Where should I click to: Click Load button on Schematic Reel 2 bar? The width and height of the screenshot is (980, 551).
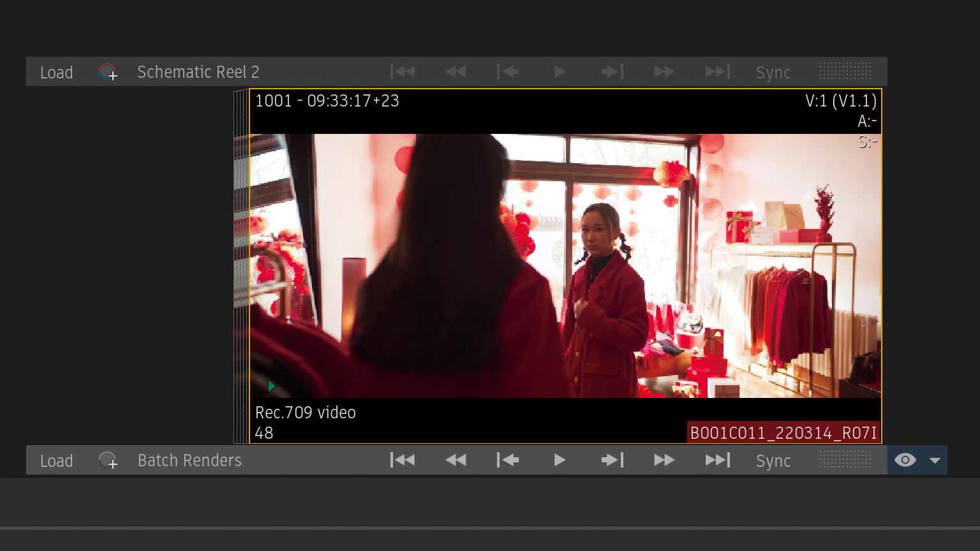point(56,72)
